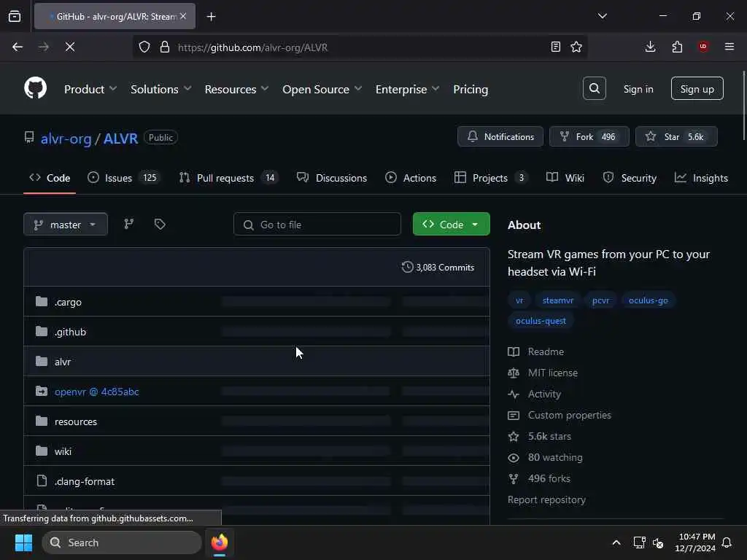Open the .github folder
Viewport: 747px width, 560px height.
click(70, 332)
